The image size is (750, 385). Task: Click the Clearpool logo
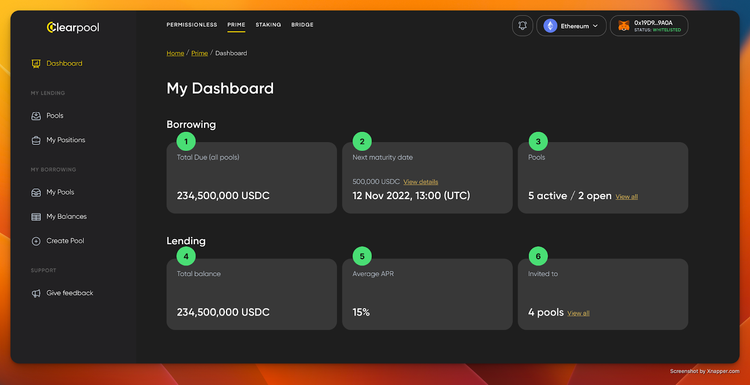[73, 27]
